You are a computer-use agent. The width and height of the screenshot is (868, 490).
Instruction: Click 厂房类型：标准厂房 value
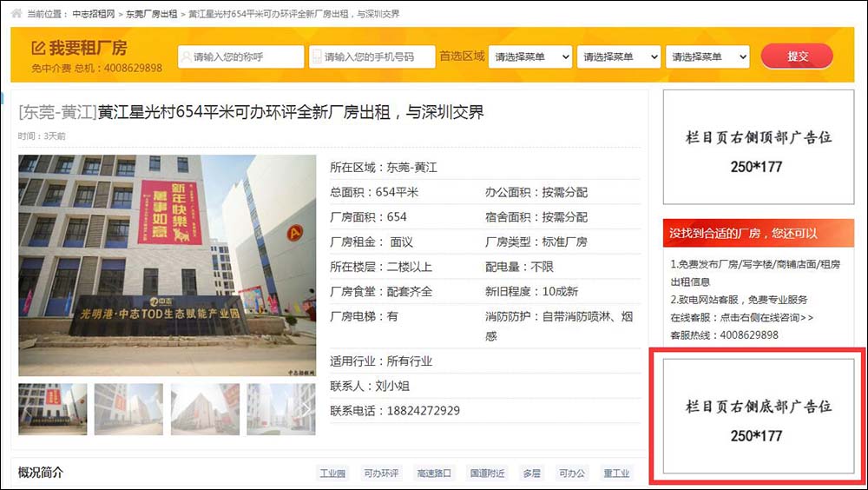click(565, 242)
